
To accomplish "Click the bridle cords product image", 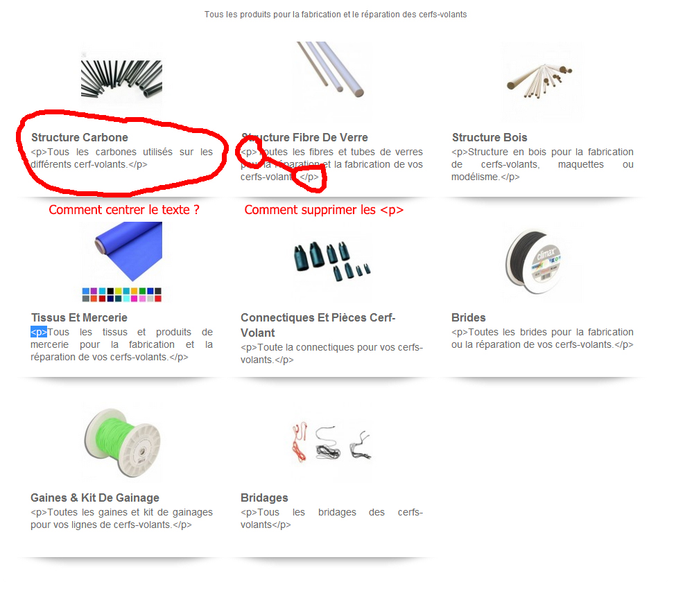I will coord(331,442).
